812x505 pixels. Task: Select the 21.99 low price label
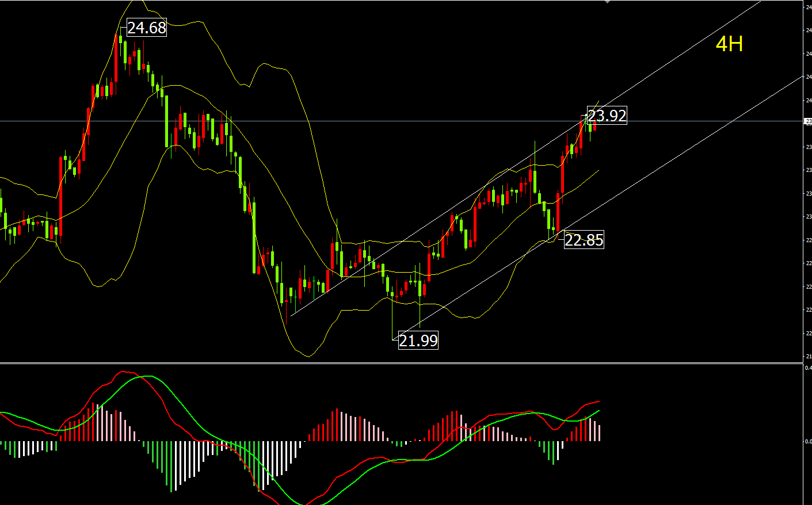(418, 341)
